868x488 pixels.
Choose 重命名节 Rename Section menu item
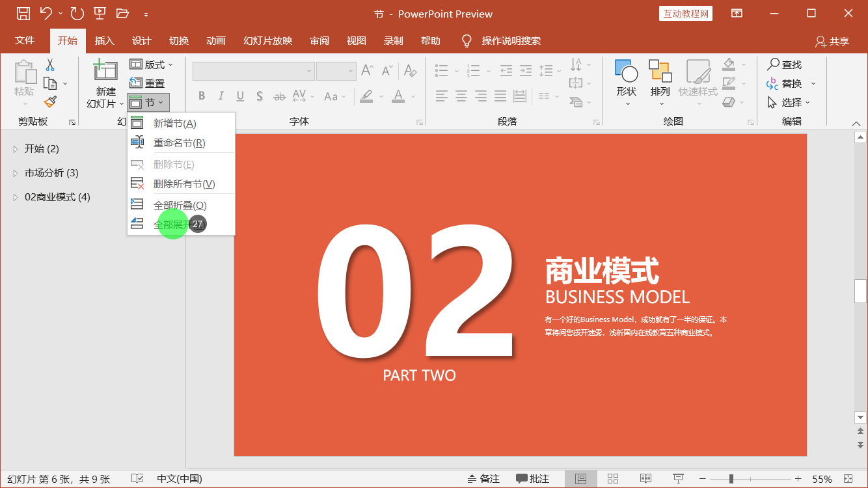tap(181, 142)
